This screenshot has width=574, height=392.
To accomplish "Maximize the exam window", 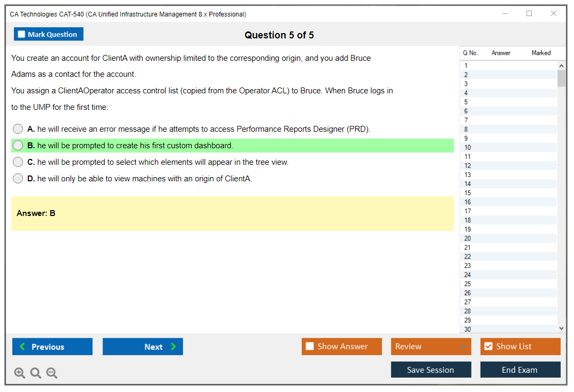I will pos(529,14).
